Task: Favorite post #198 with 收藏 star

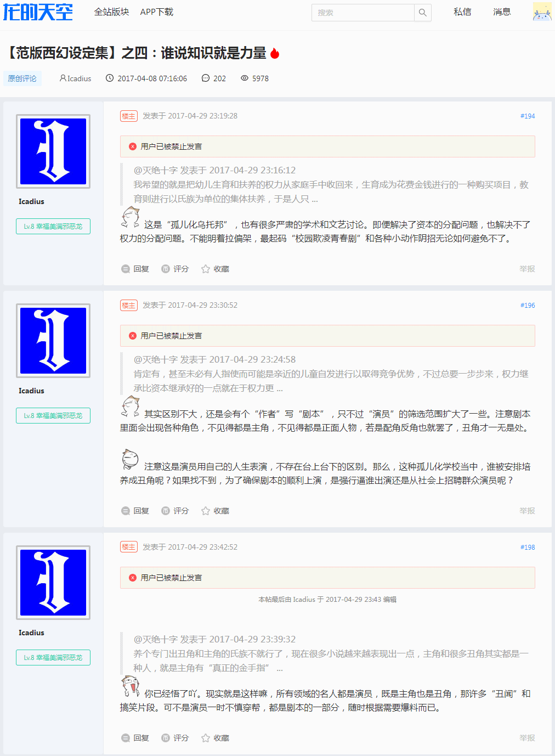Action: click(x=215, y=738)
